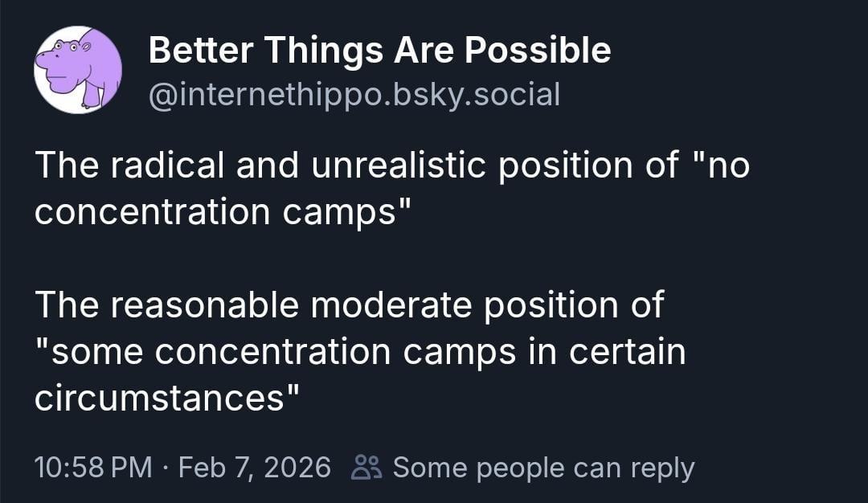This screenshot has width=868, height=503.
Task: Click the "Some people can reply" label
Action: tap(543, 467)
